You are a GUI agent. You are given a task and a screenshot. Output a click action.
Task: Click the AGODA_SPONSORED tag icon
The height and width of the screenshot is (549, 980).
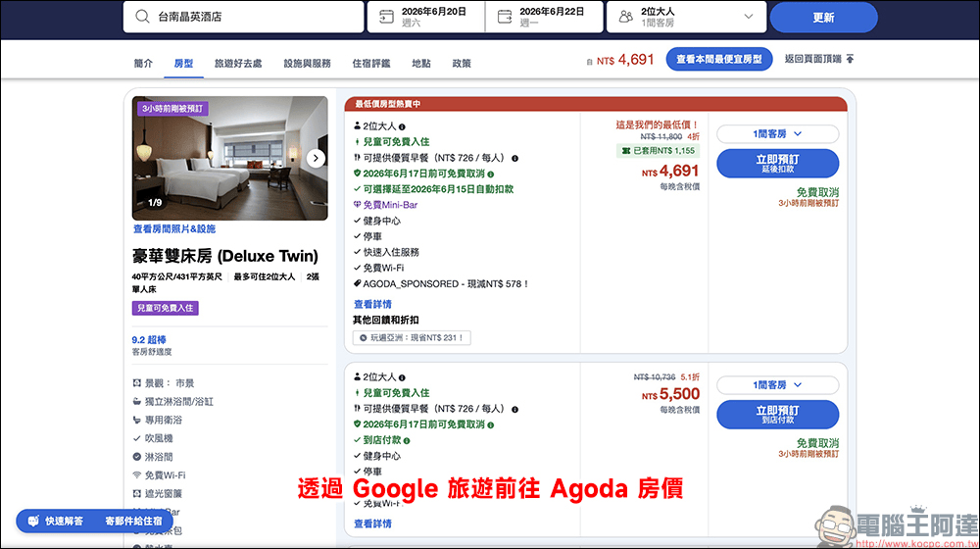click(x=357, y=283)
